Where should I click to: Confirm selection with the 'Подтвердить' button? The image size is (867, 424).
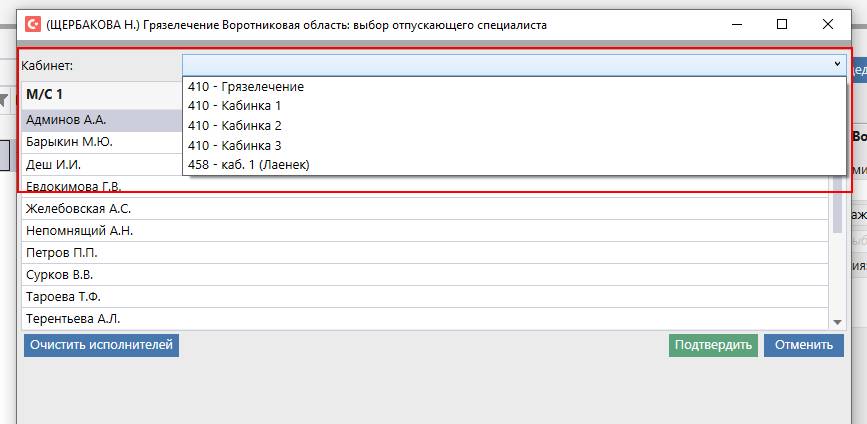coord(713,346)
